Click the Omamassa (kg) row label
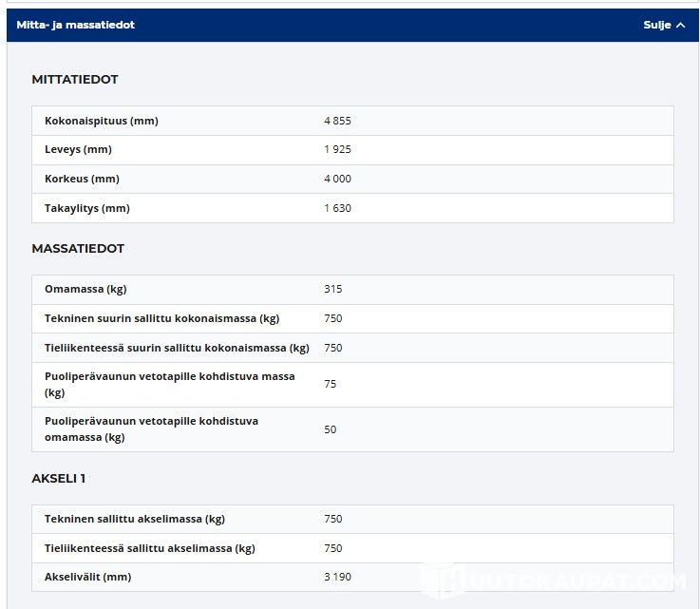This screenshot has width=700, height=609. 85,290
